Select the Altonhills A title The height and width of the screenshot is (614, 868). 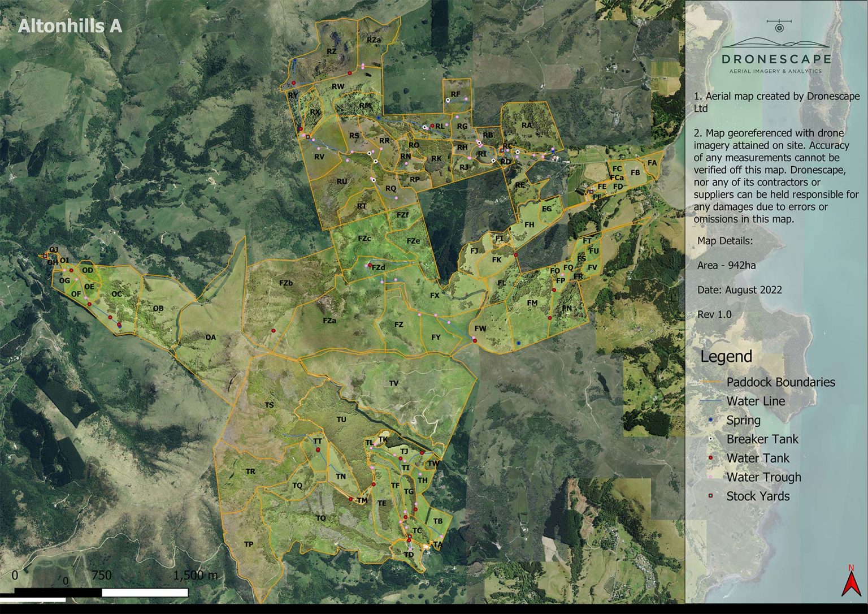coord(70,26)
